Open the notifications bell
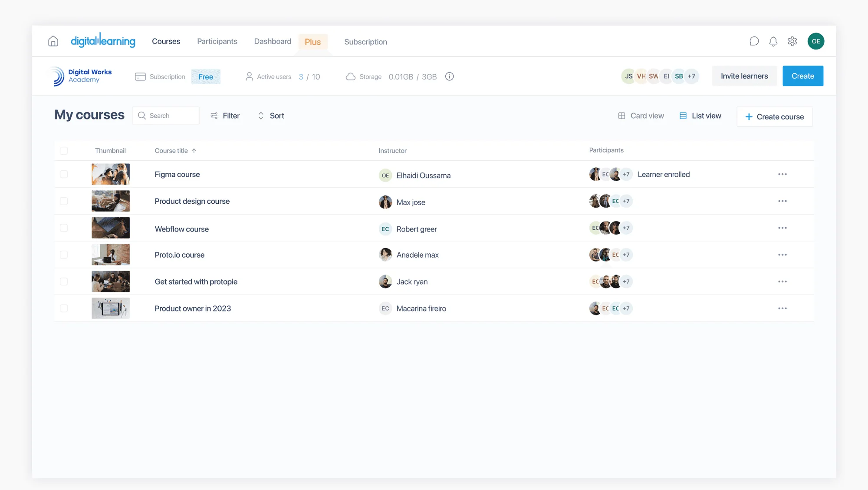The image size is (868, 490). pyautogui.click(x=773, y=41)
